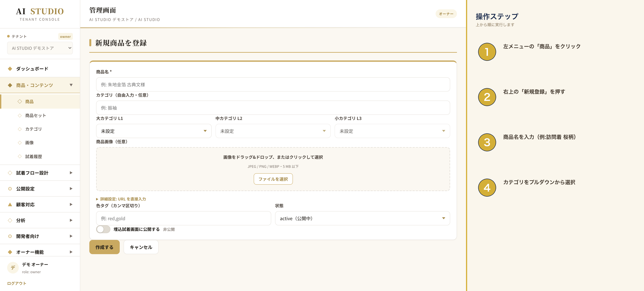
Task: Click the diamond icon beside 商品・コンテンツ
Action: point(10,85)
